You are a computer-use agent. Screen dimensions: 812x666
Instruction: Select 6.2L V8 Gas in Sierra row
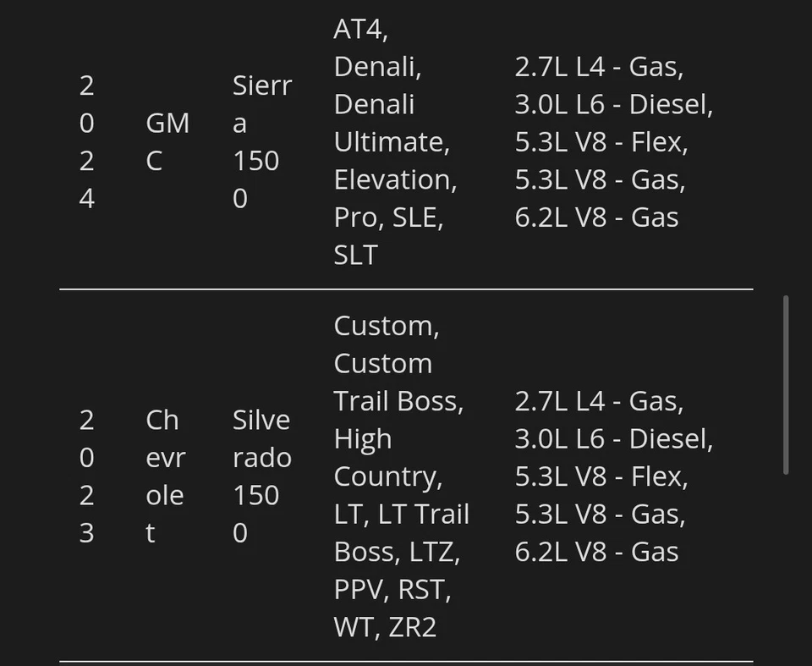click(596, 217)
